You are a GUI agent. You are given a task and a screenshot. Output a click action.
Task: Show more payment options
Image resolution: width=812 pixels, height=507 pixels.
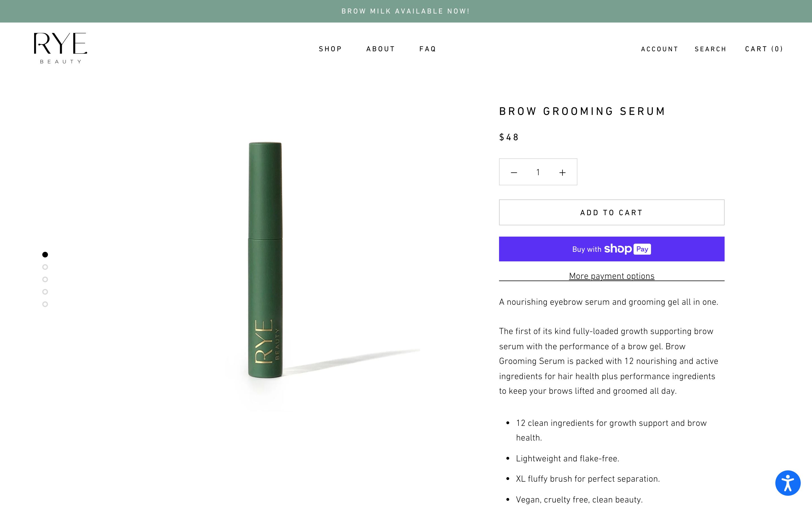click(x=611, y=276)
